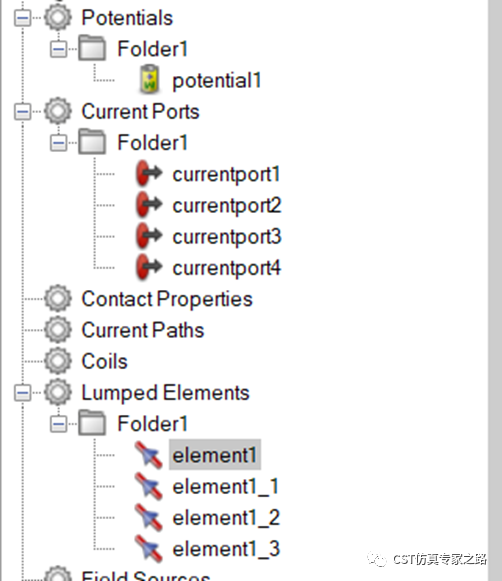This screenshot has width=502, height=581.
Task: Click the folder icon under Lumped Elements
Action: (92, 422)
